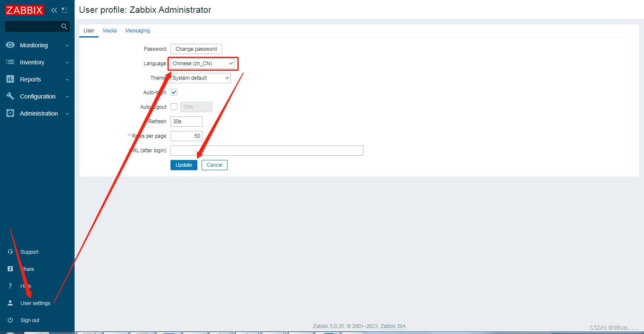Open the Language dropdown
Viewport: 644px width, 334px height.
(x=203, y=64)
